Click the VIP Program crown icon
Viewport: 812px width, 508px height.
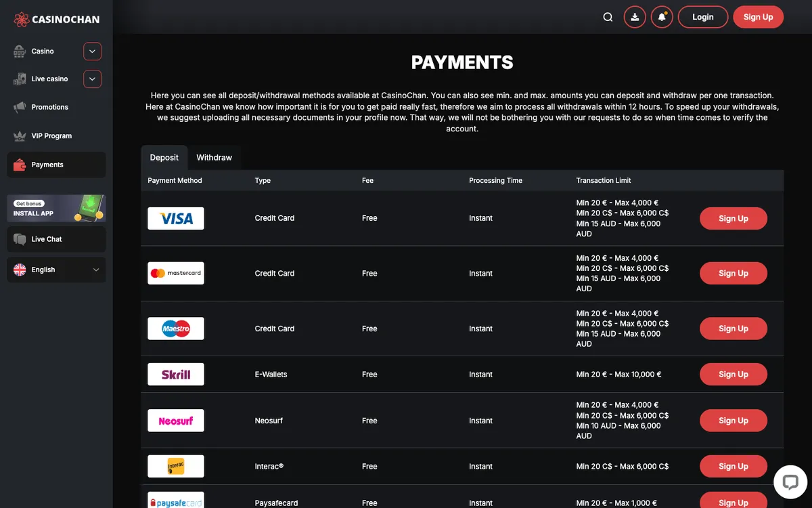pyautogui.click(x=20, y=135)
